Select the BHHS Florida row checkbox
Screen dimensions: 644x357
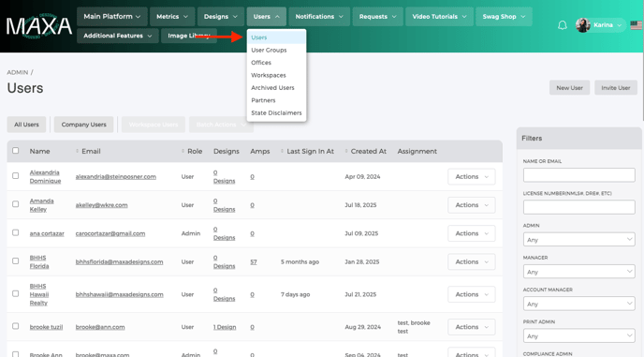coord(16,260)
